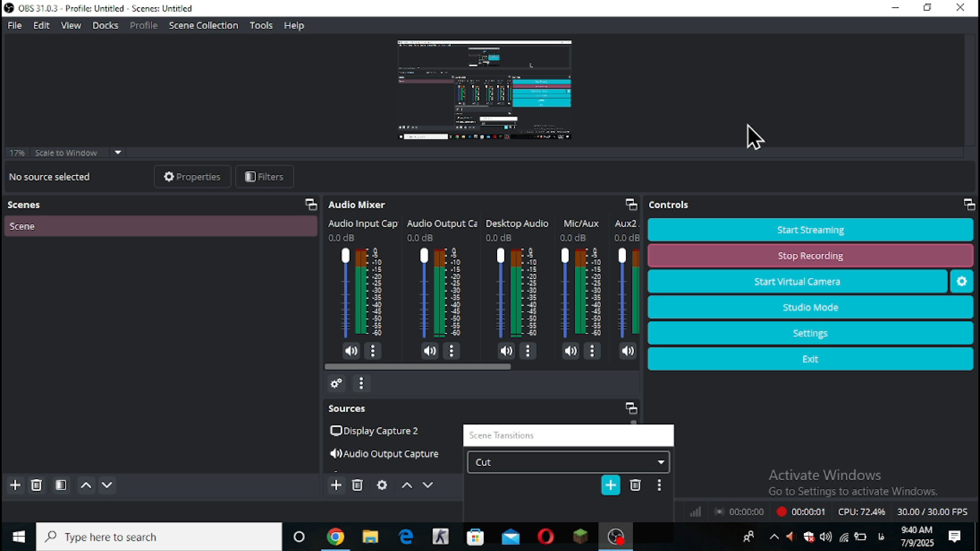Move source down in Sources list

click(428, 485)
